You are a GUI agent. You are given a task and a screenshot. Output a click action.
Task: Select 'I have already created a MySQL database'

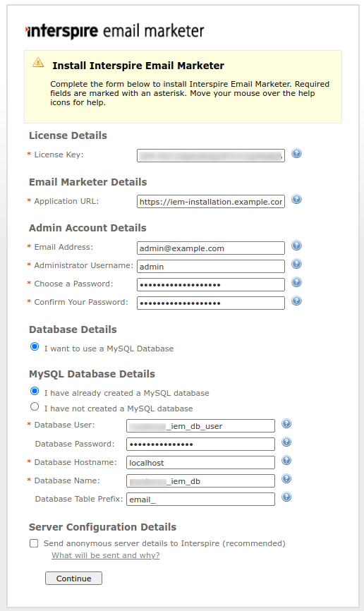click(x=35, y=391)
